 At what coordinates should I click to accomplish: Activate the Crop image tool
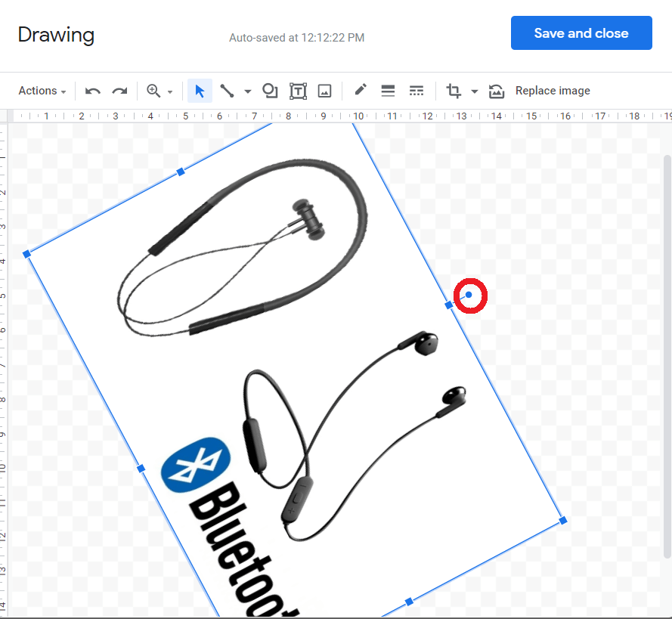[454, 91]
